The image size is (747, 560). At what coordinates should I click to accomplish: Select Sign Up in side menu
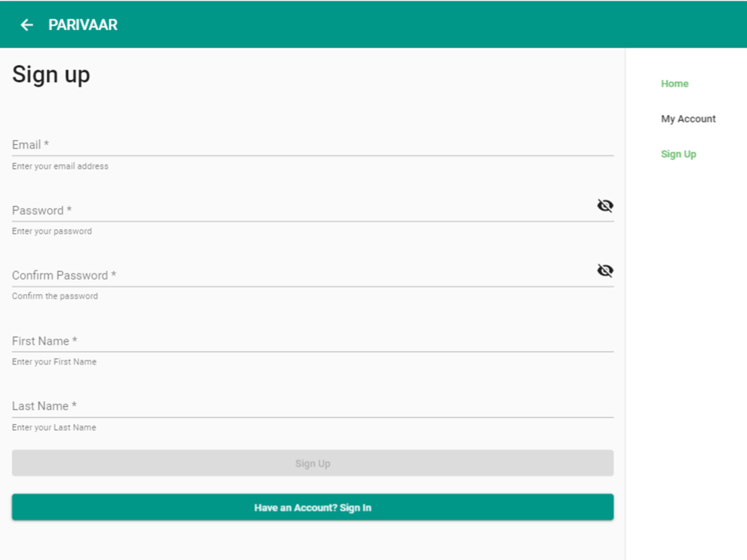678,155
